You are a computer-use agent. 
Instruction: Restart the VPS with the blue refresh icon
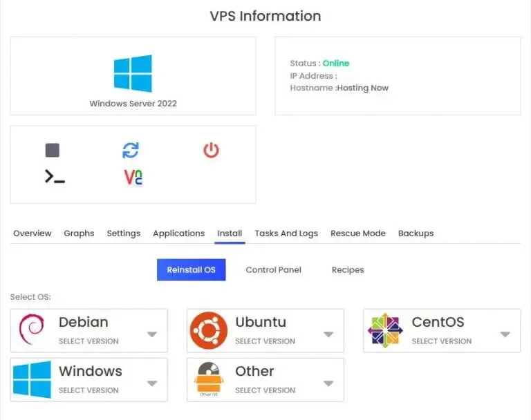point(131,151)
